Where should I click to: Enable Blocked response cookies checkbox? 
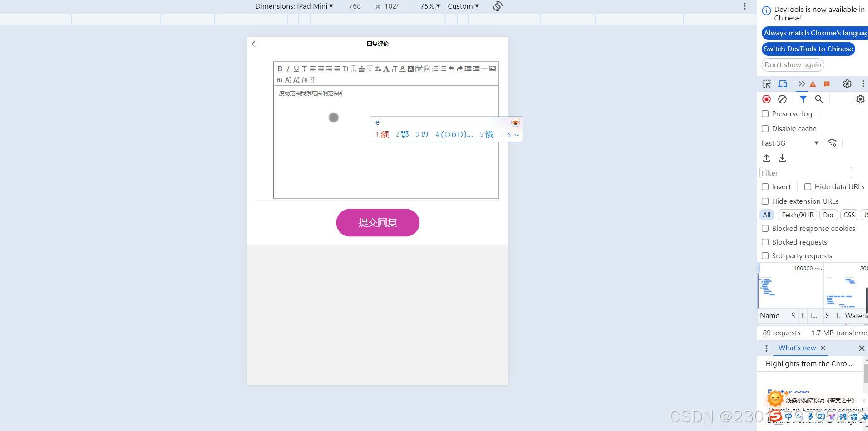(765, 229)
